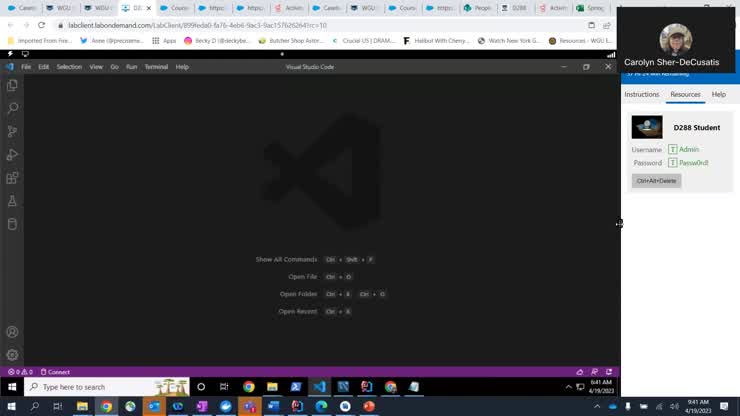
Task: Open the File menu
Action: pyautogui.click(x=26, y=67)
